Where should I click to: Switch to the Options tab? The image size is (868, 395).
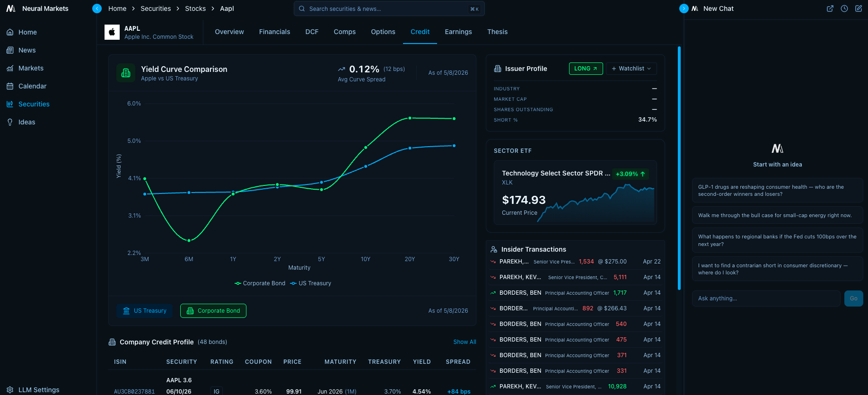383,32
